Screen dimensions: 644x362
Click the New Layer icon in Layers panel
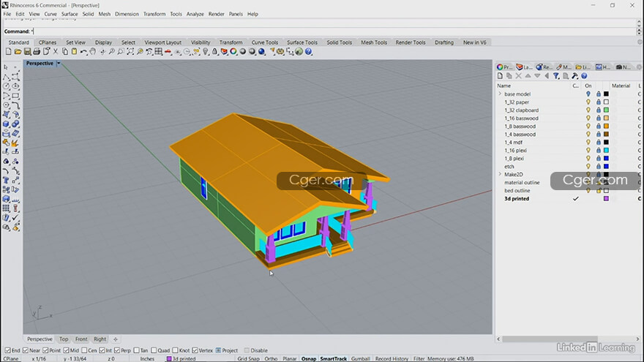click(501, 76)
